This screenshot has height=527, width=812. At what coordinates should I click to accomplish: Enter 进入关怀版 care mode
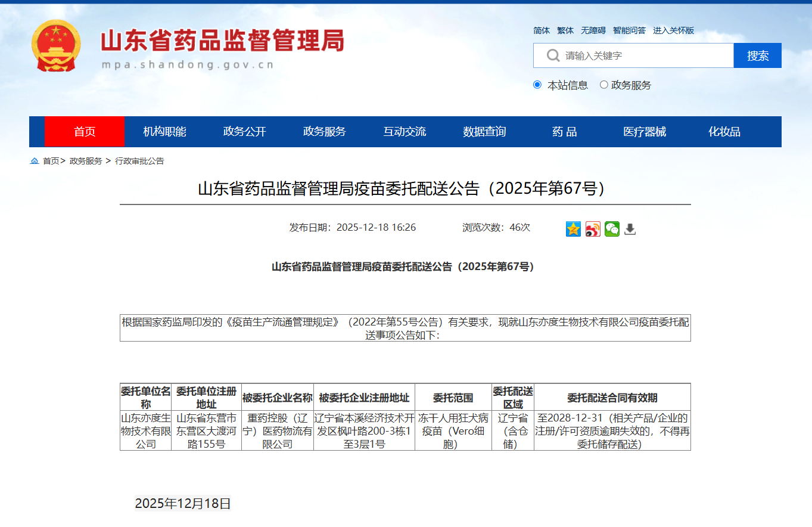(673, 30)
